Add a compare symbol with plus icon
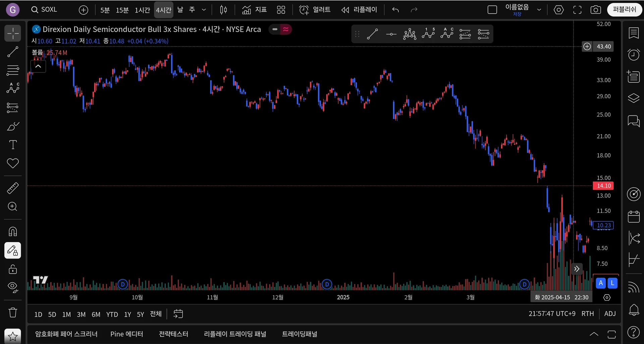 tap(84, 10)
